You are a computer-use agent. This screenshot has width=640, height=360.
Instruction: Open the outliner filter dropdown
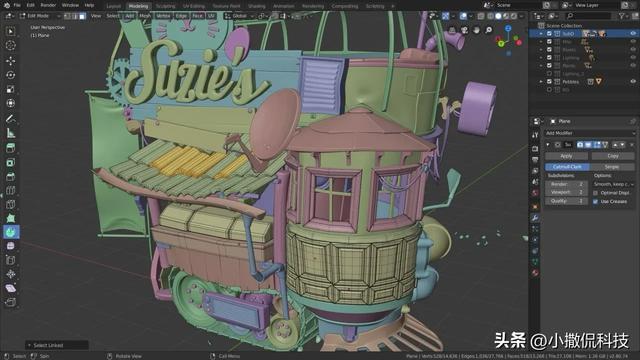pos(623,16)
